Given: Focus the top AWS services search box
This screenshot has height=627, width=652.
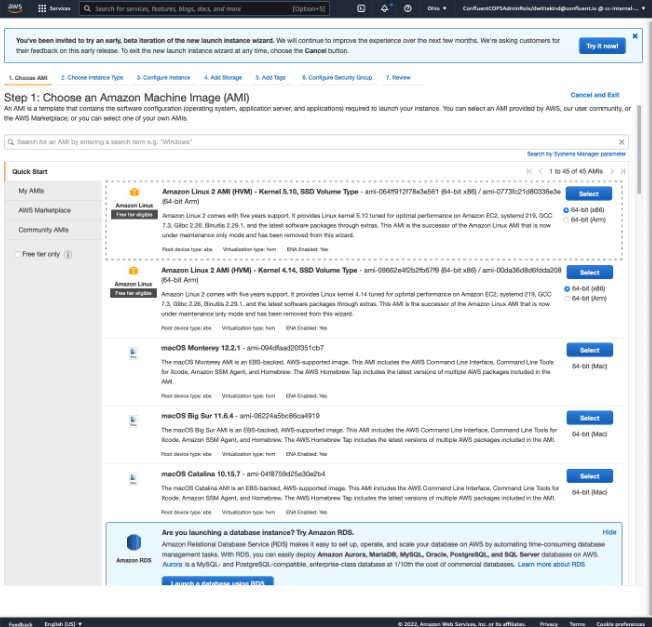Looking at the screenshot, I should 204,8.
